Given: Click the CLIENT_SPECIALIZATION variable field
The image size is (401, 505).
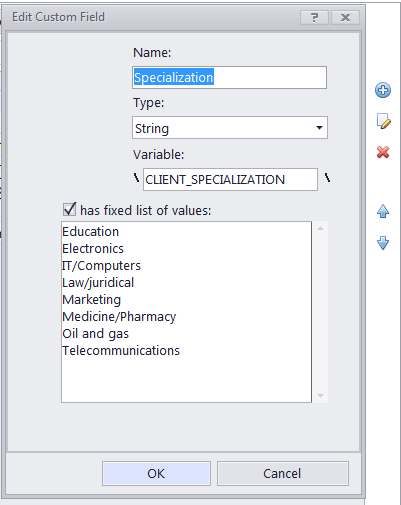Looking at the screenshot, I should (230, 180).
